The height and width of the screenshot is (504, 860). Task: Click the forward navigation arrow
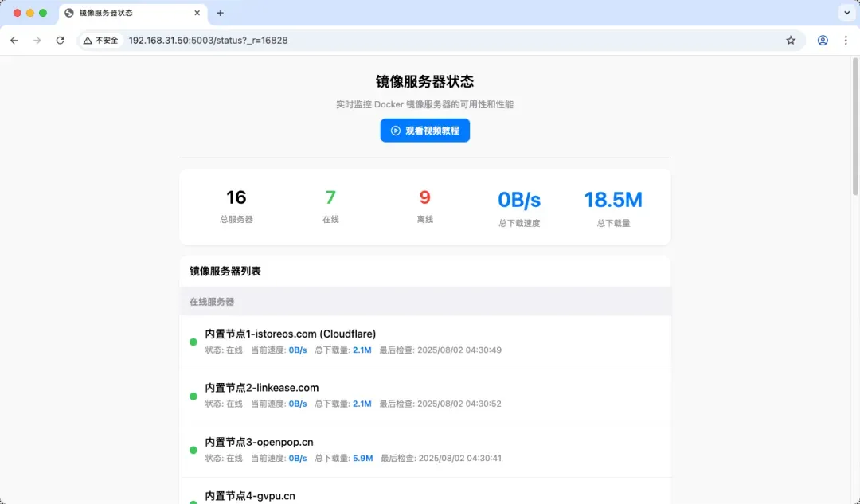(x=37, y=40)
